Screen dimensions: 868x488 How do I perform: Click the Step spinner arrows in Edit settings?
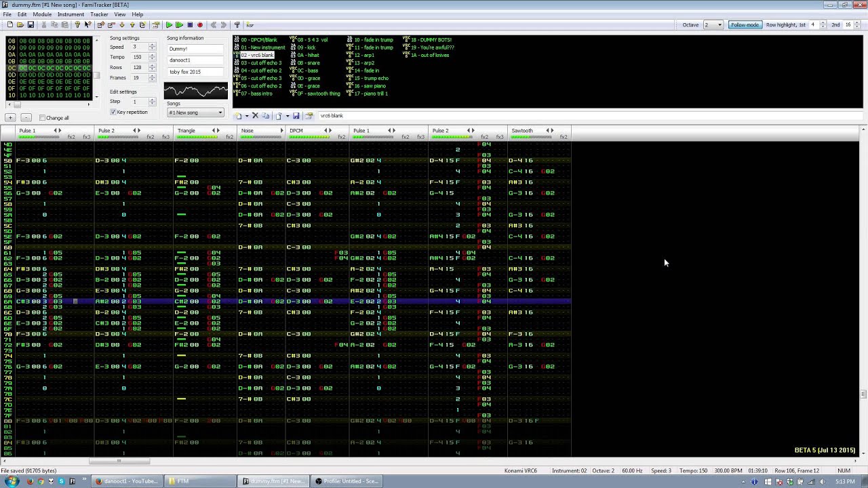coord(152,102)
